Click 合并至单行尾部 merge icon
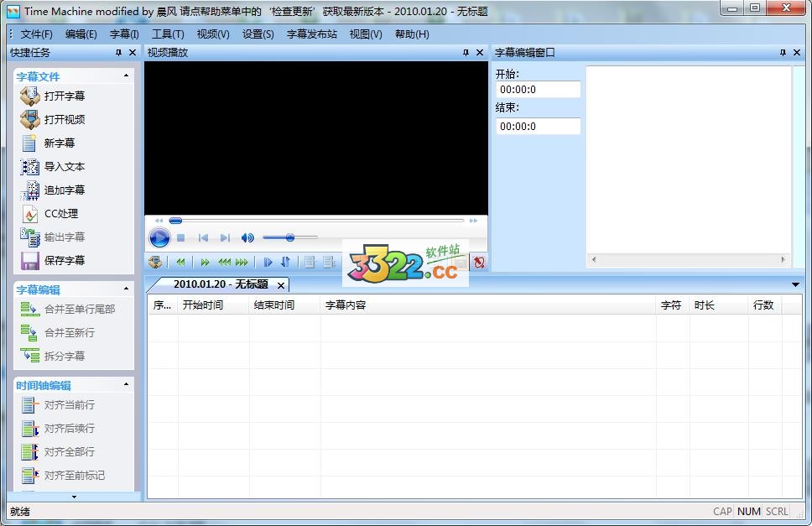The height and width of the screenshot is (526, 812). 29,309
